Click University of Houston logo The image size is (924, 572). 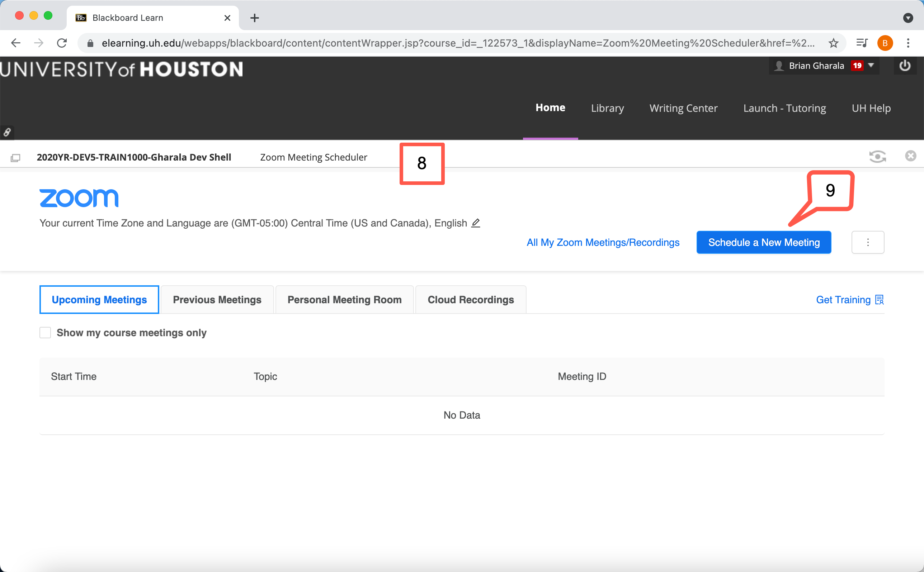121,70
